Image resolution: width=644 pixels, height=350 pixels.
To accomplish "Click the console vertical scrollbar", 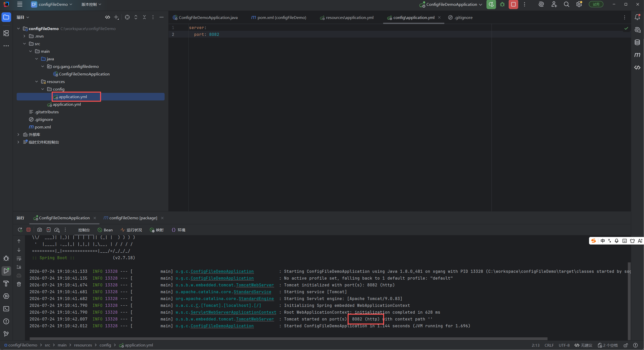I will [x=629, y=301].
